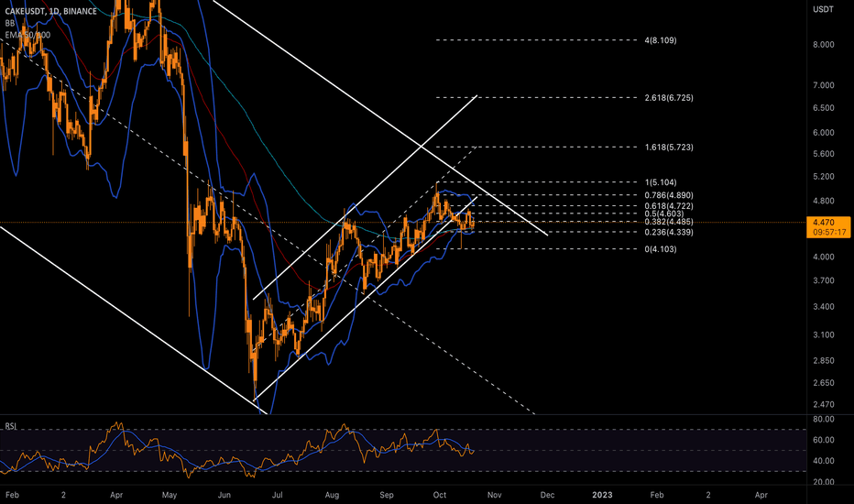Click price axis value 2.650
Viewport: 854px width, 504px height.
pyautogui.click(x=824, y=382)
